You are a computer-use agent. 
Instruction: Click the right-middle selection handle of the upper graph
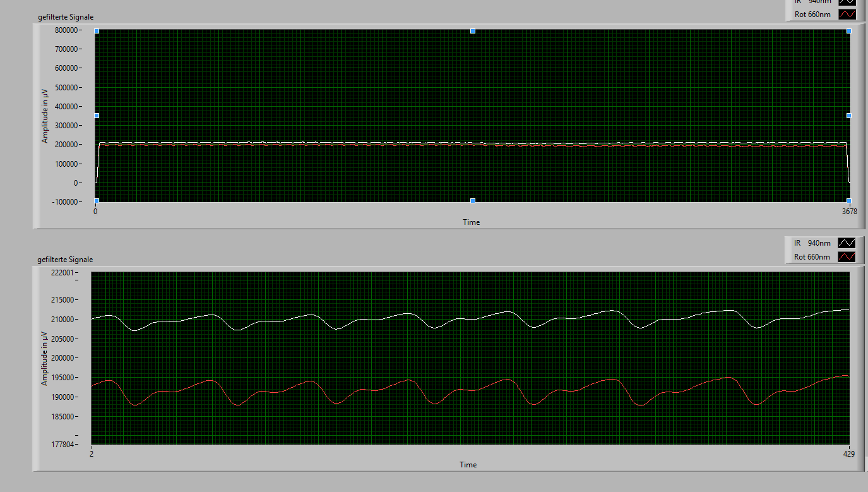click(x=849, y=116)
